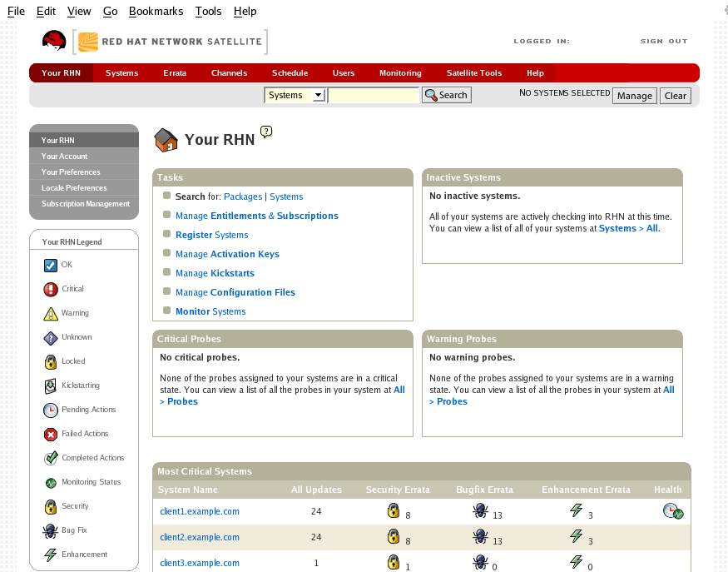Click the Kickstarting legend icon
Screen dimensions: 728x572
coord(51,386)
